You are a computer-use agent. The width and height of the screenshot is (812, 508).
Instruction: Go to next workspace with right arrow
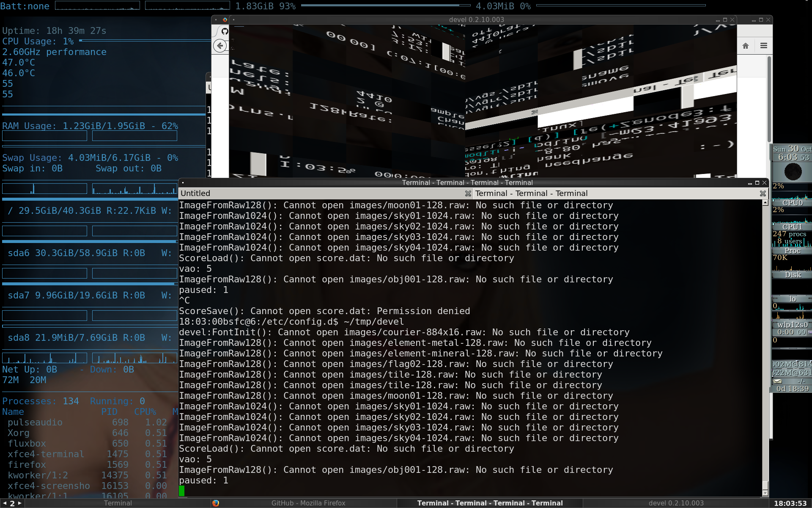19,503
